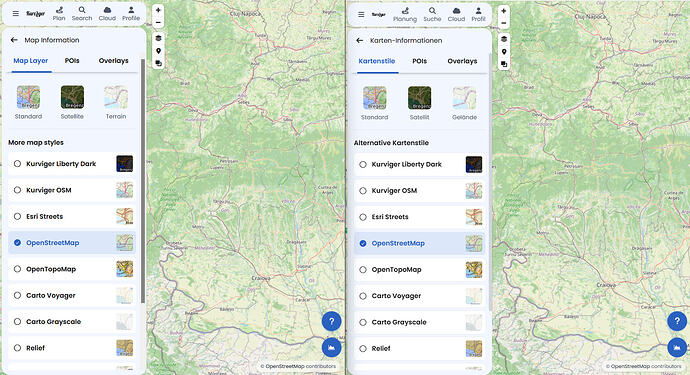Open OpenStreetMap contributors link on right map
The width and height of the screenshot is (690, 375).
(x=646, y=366)
